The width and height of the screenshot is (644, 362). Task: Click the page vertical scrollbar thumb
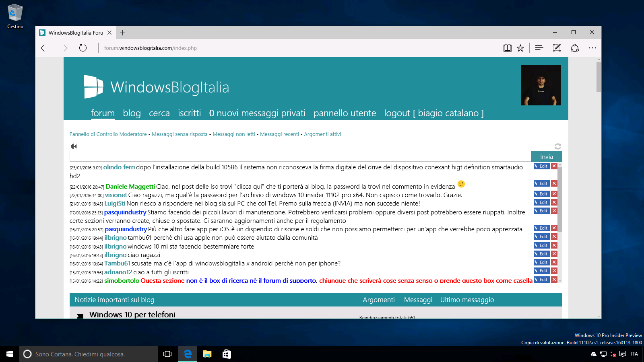pyautogui.click(x=599, y=76)
